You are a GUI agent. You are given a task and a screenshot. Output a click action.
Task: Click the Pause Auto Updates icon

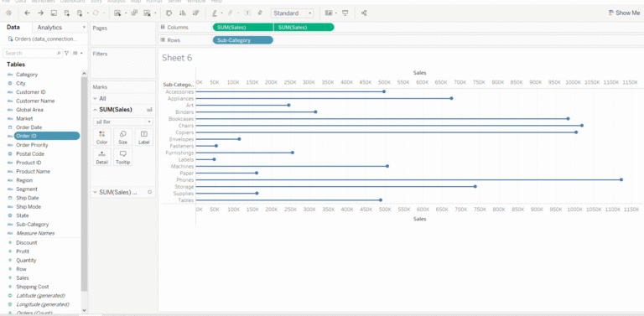point(80,13)
